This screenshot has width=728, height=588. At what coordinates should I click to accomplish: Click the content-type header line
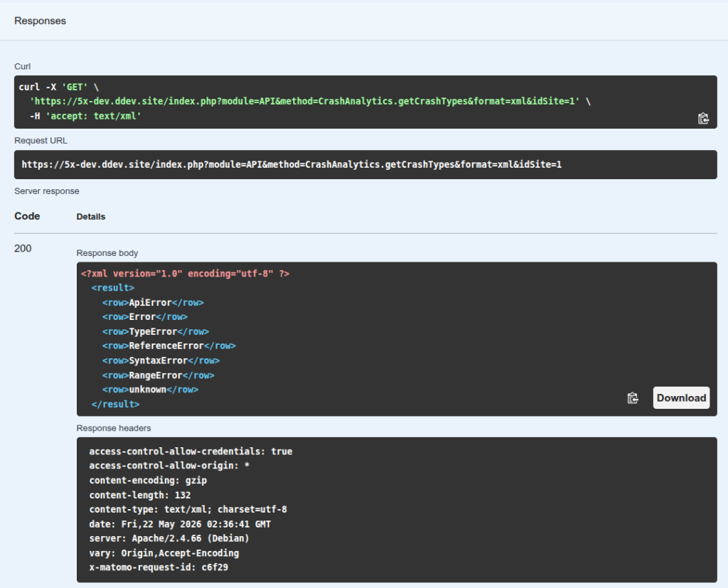(188, 510)
